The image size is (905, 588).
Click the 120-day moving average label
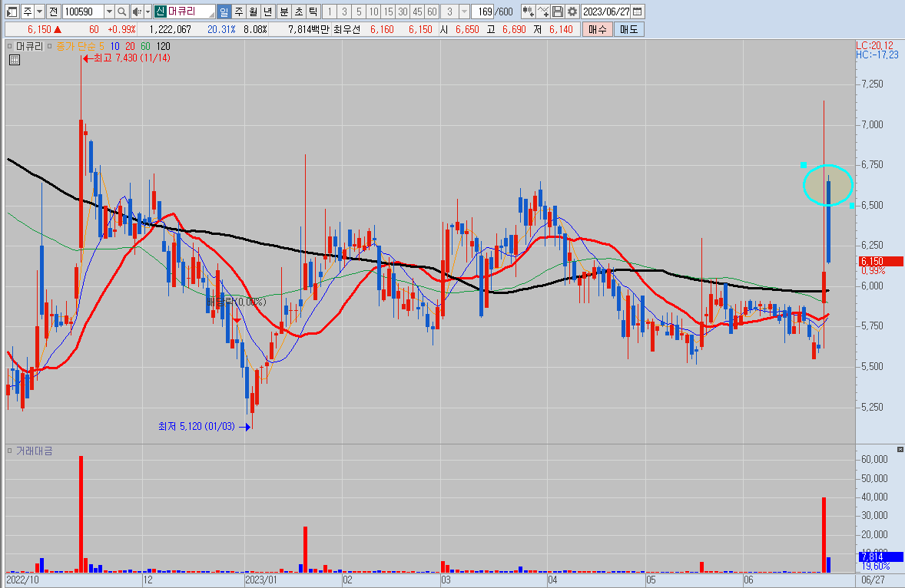[x=164, y=46]
